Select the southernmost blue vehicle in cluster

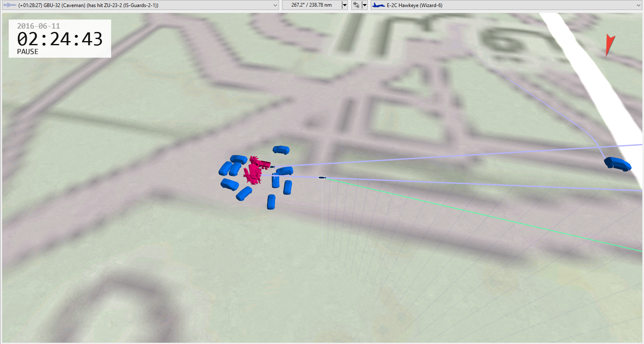(x=271, y=202)
